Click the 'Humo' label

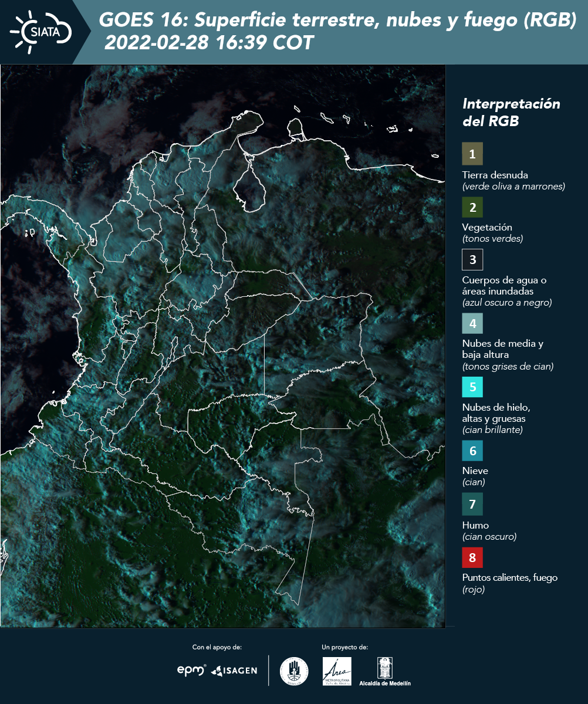coord(475,525)
